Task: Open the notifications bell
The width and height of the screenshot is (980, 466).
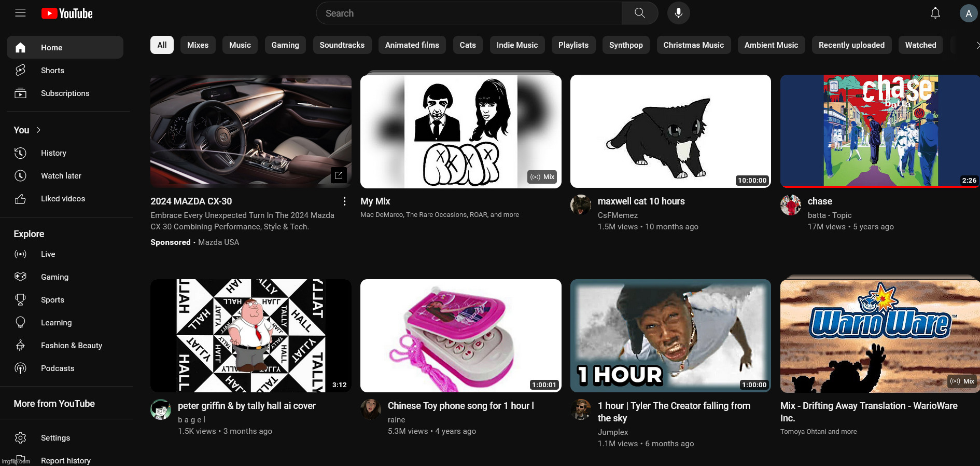Action: coord(935,13)
